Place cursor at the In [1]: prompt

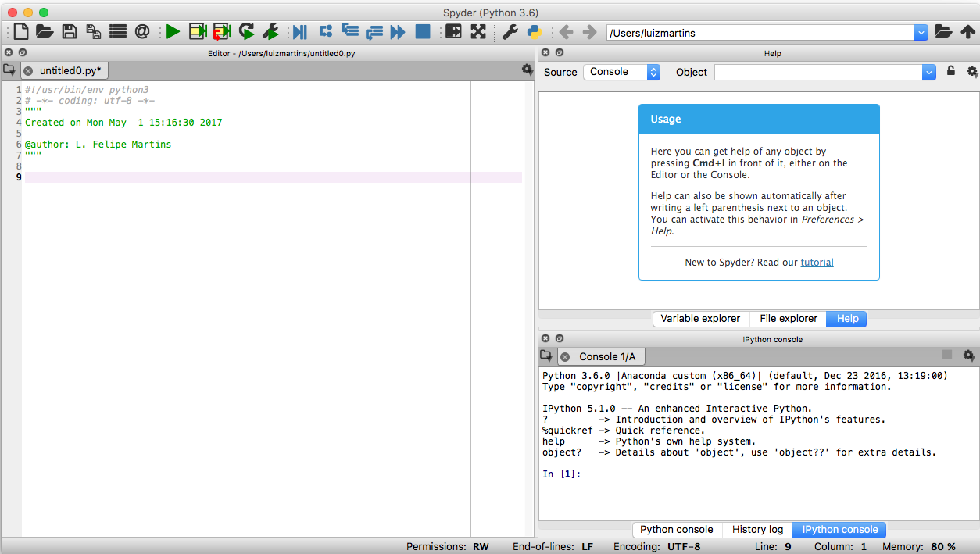tap(562, 474)
